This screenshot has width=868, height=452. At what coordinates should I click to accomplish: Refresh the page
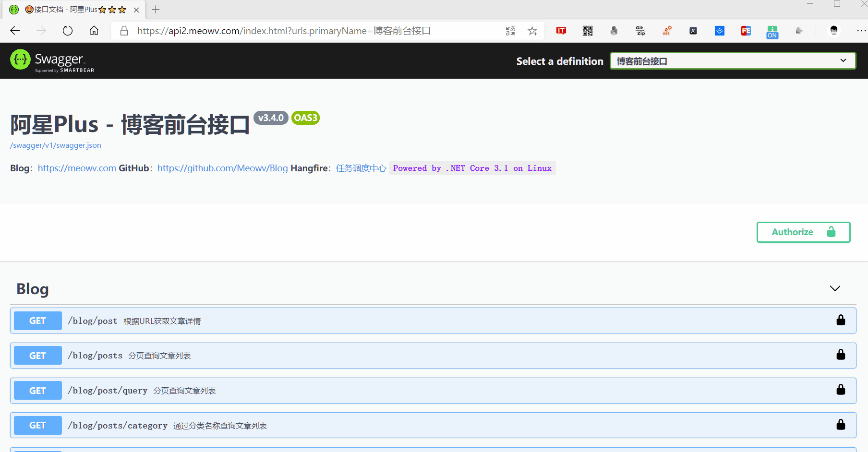point(68,31)
